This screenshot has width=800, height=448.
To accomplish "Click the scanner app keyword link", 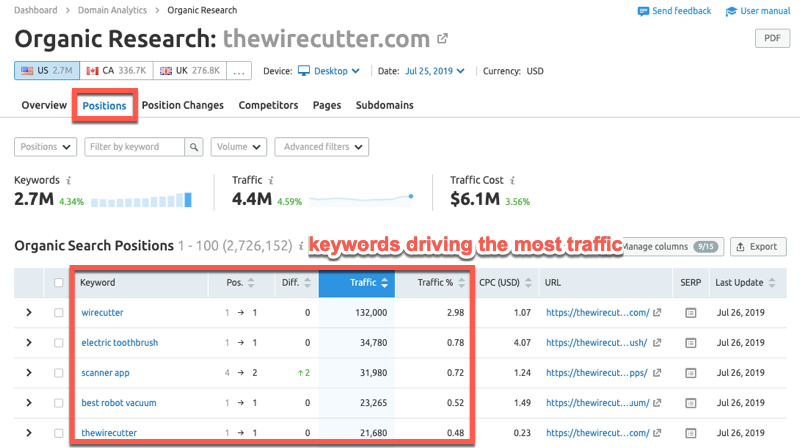I will point(106,373).
